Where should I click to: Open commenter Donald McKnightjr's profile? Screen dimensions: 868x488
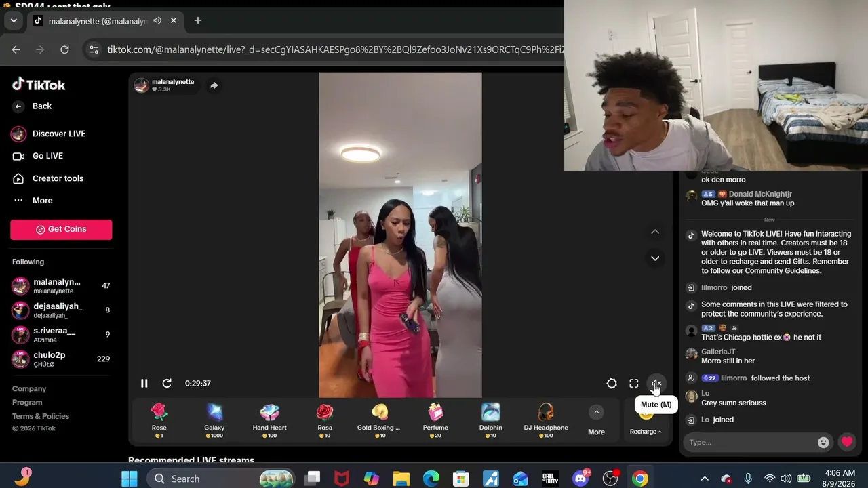point(760,194)
